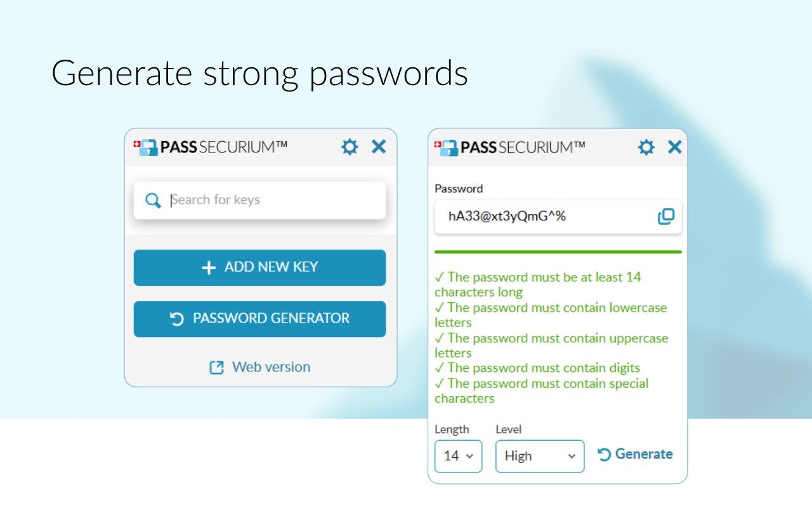The height and width of the screenshot is (508, 812).
Task: Expand the Length dropdown showing 14
Action: 458,456
